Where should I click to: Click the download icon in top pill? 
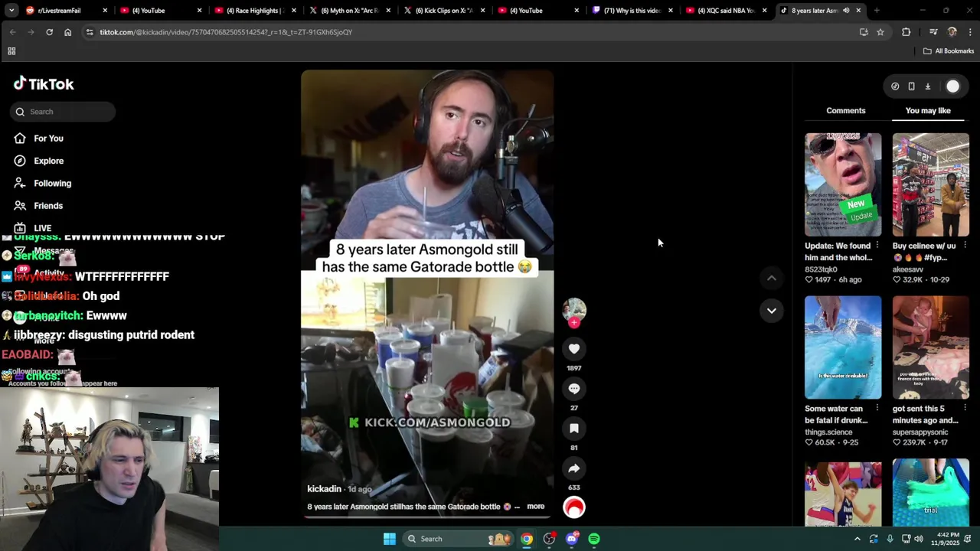[927, 86]
